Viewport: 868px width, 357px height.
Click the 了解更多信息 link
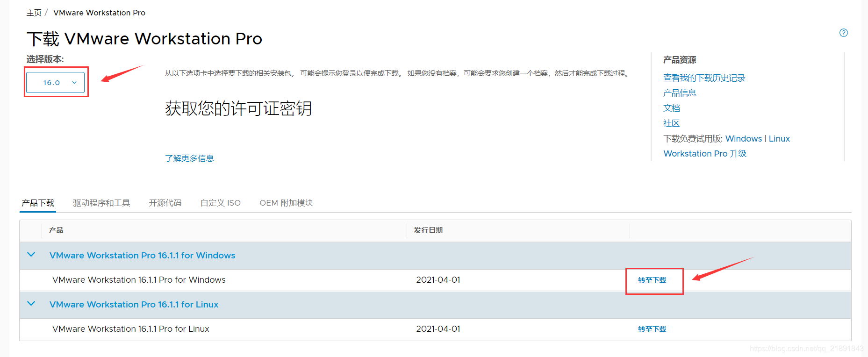click(x=189, y=158)
